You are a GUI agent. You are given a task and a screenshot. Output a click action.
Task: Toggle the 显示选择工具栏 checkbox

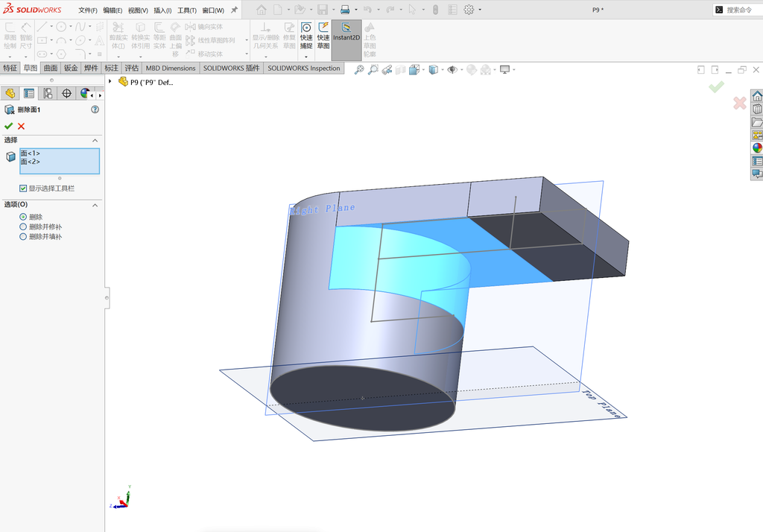coord(23,189)
